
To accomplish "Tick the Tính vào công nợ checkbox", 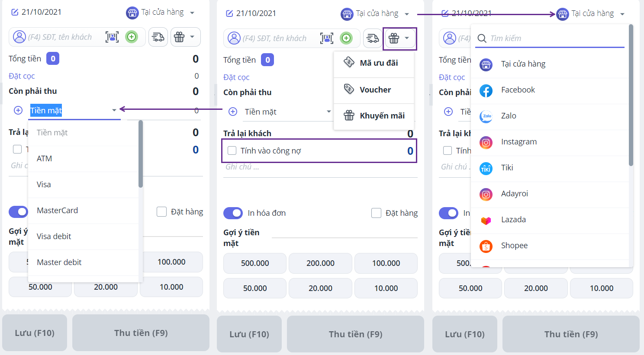I will tap(232, 150).
